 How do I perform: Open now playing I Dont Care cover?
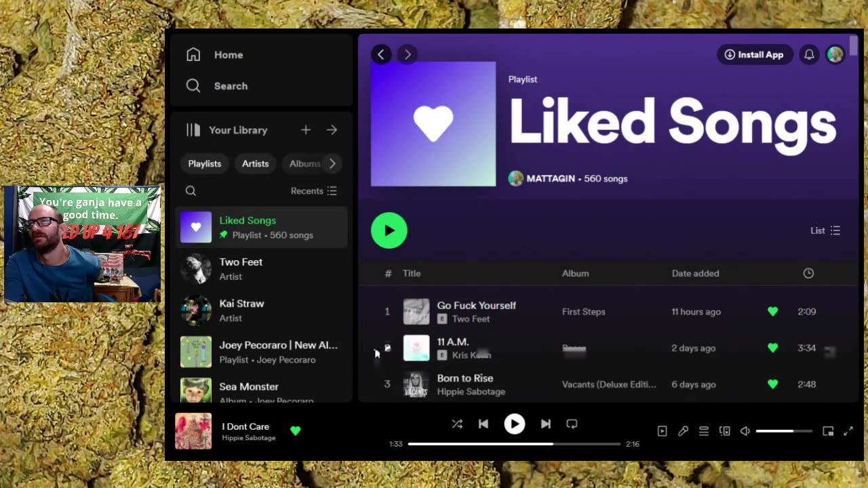(193, 431)
